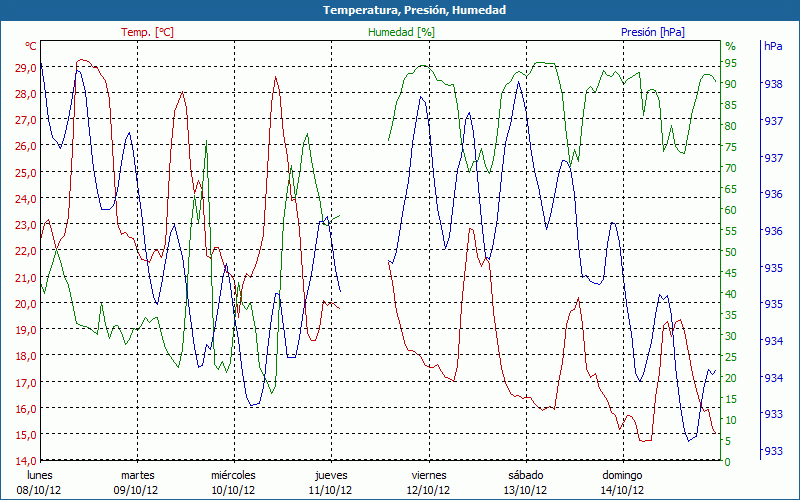Viewport: 800px width, 500px height.
Task: Click the °C unit label on left axis
Action: click(31, 46)
